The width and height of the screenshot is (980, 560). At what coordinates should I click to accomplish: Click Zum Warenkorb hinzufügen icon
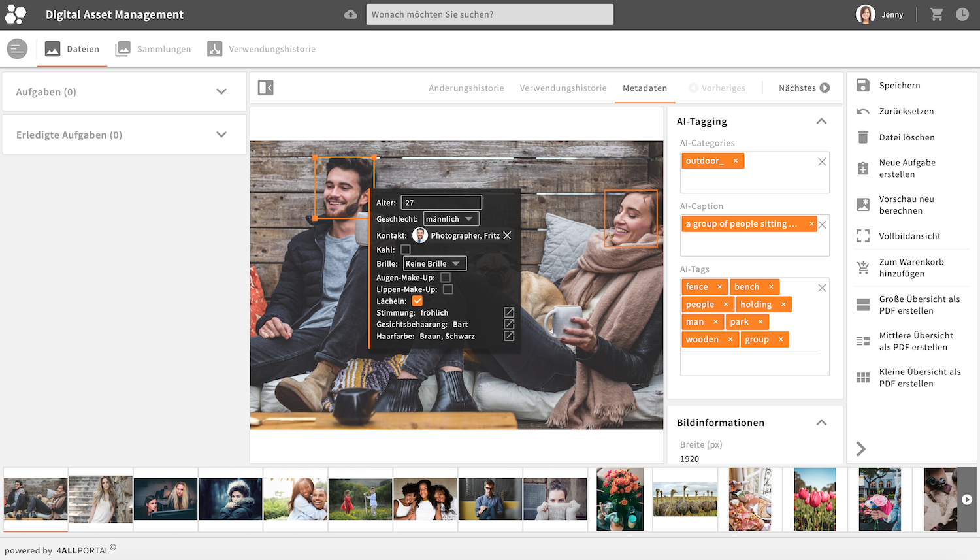(863, 268)
